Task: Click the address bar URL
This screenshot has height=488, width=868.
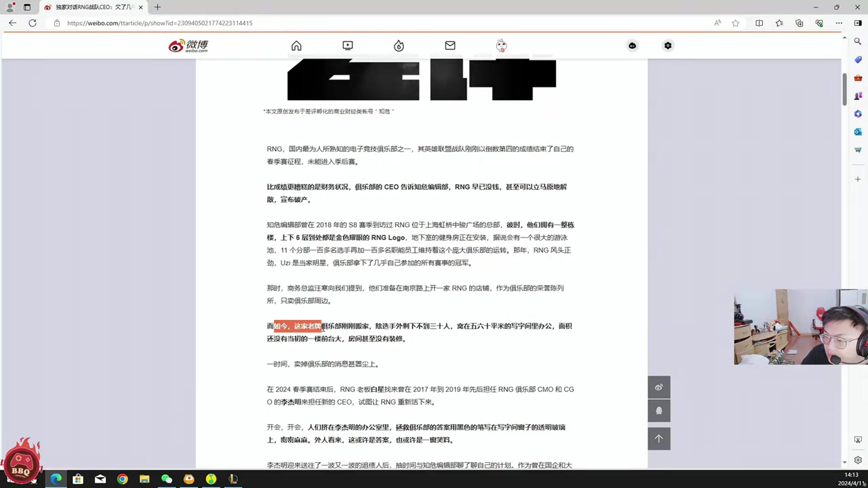Action: 160,23
